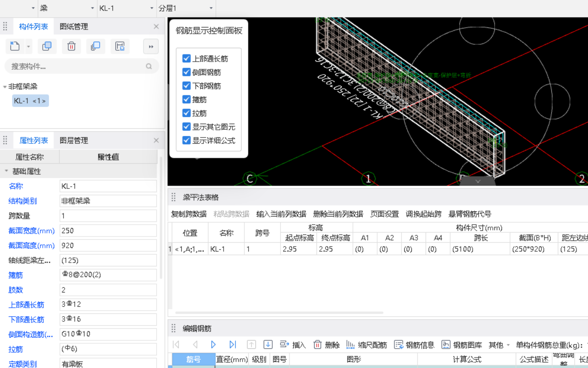588x368 pixels.
Task: Close the 属性列表 panel
Action: point(156,140)
